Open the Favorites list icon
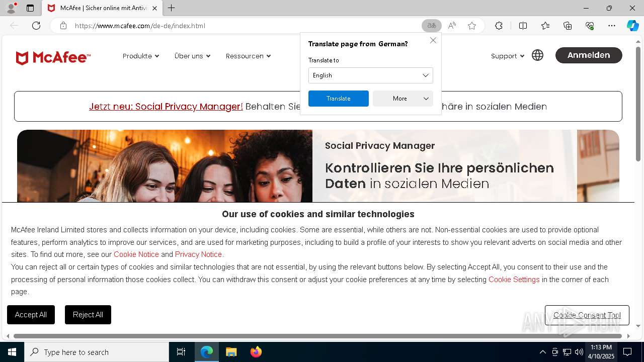Image resolution: width=644 pixels, height=362 pixels. (x=545, y=26)
